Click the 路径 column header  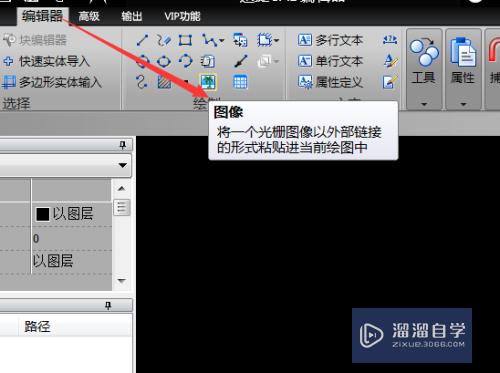(37, 327)
